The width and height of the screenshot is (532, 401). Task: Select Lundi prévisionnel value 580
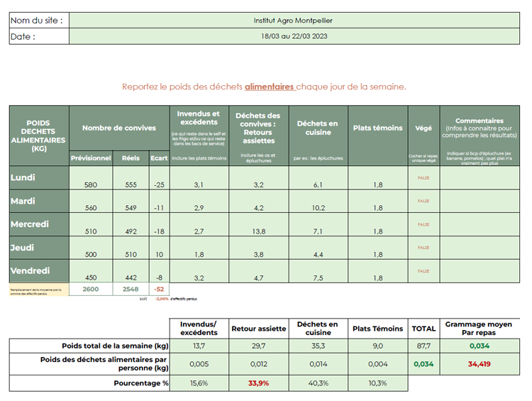[x=91, y=177]
